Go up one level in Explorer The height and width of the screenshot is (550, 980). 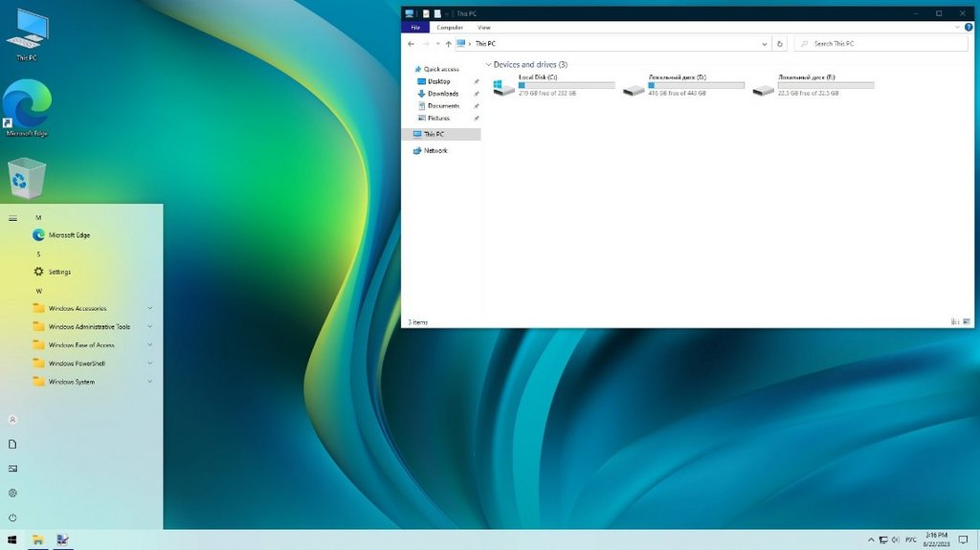click(448, 44)
